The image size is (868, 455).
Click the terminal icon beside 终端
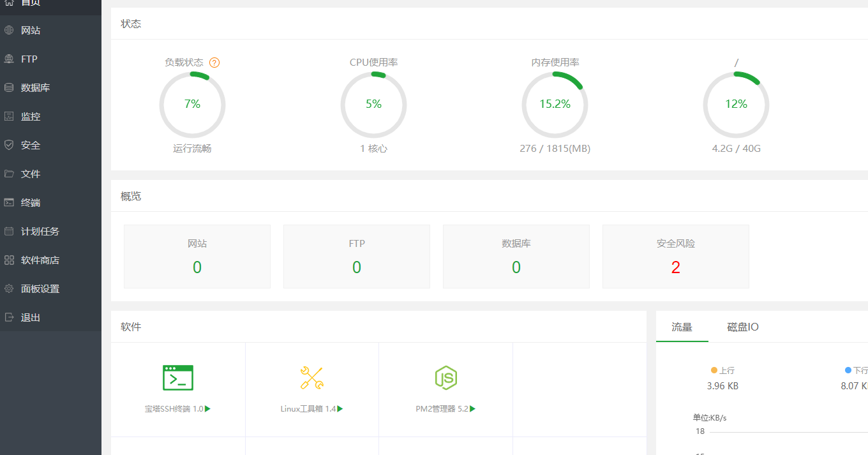click(x=9, y=202)
